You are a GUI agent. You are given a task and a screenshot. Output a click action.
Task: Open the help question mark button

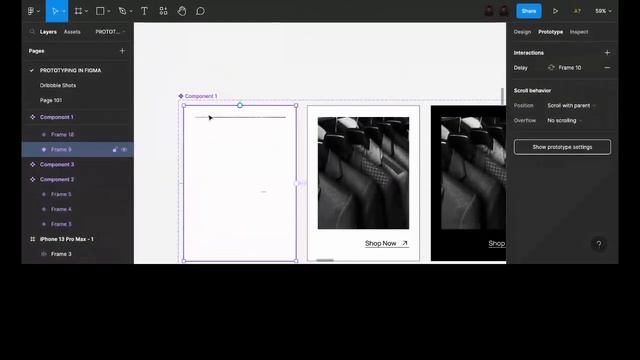point(598,244)
